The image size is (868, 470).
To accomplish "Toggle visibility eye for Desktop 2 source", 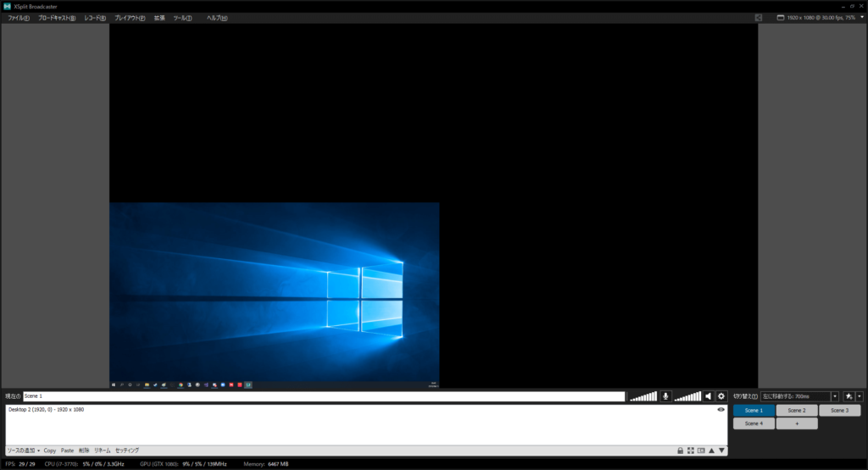I will pyautogui.click(x=721, y=410).
